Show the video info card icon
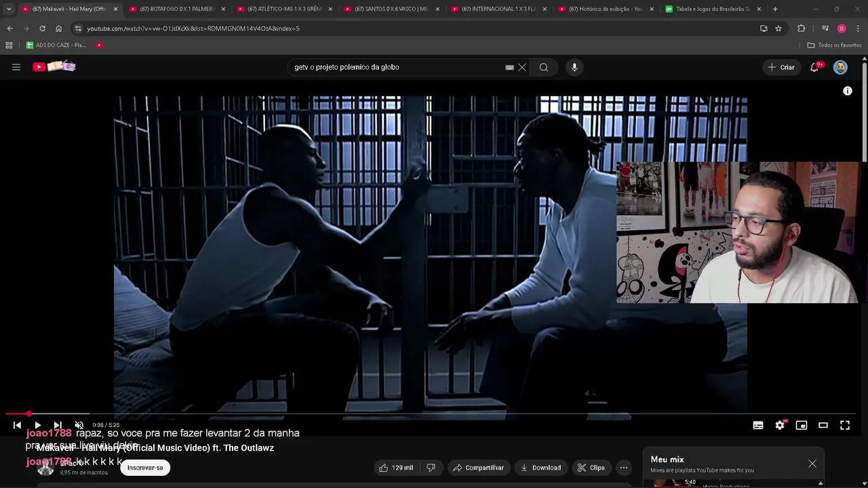 click(848, 91)
